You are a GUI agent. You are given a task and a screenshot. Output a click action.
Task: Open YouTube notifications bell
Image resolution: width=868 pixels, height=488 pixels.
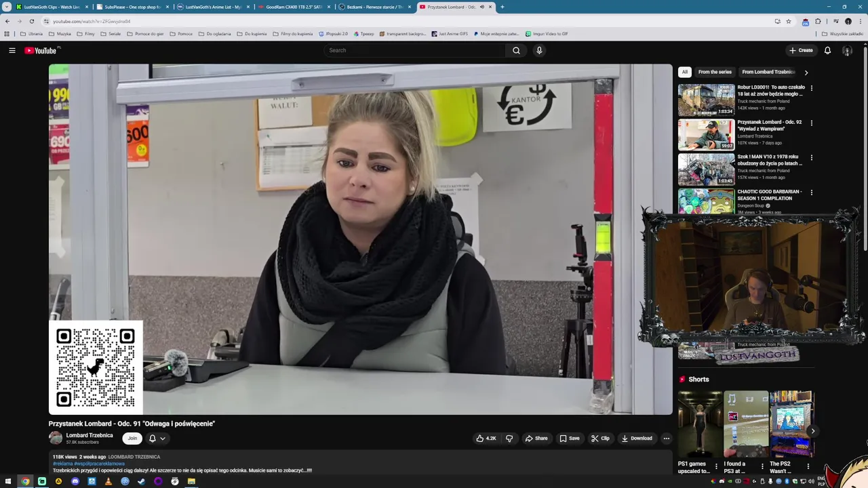(827, 50)
